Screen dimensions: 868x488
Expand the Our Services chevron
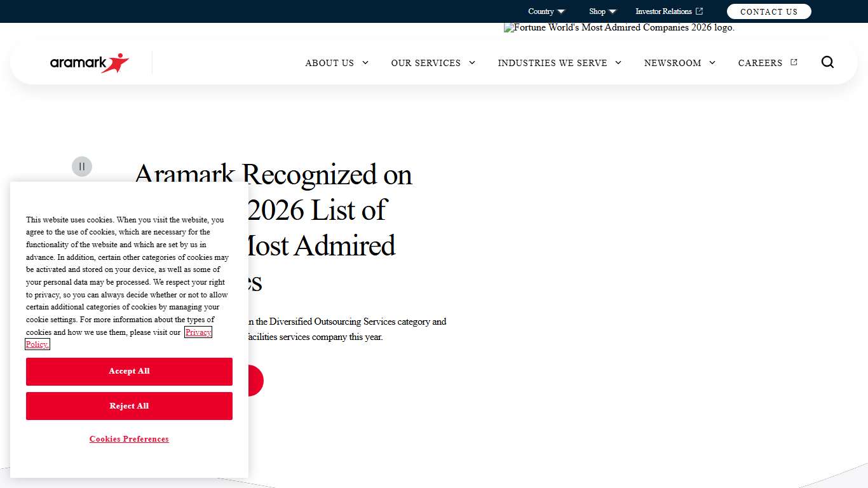(471, 63)
